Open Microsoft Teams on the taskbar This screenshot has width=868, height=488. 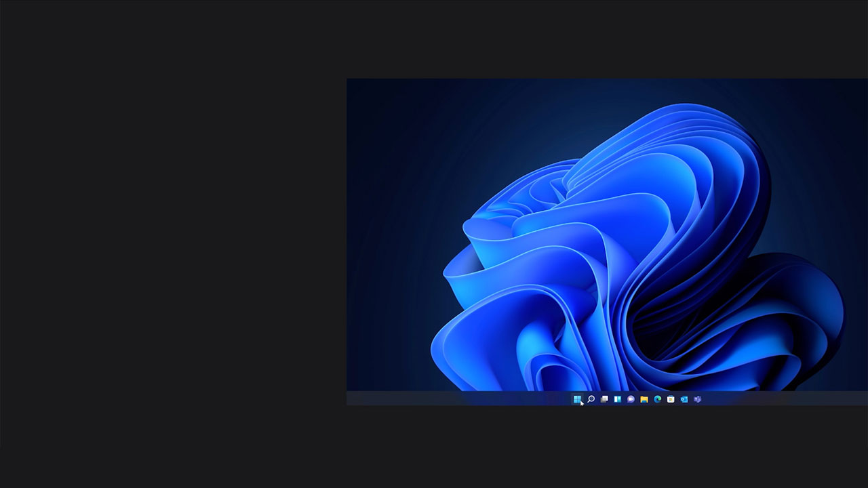(697, 399)
